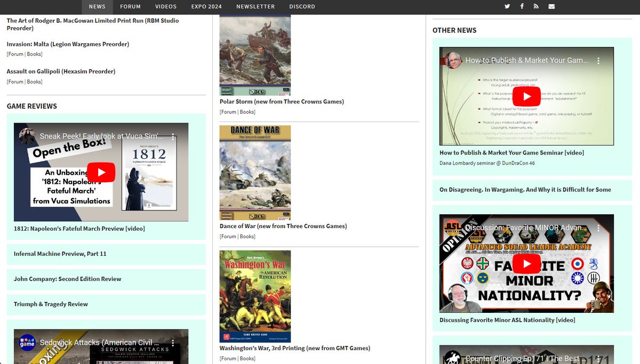Select EXPO 2024 from the navigation bar

[206, 6]
